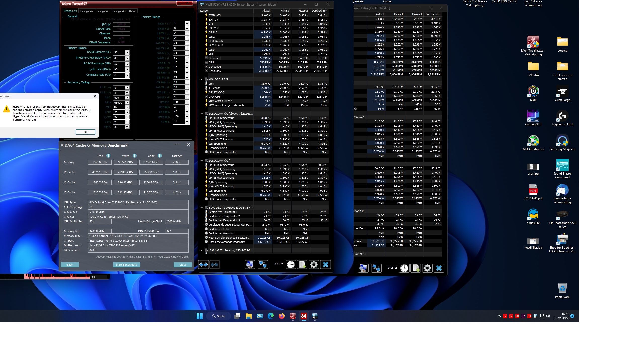Click the expand columns arrows icon in front HWiNFO window
Image resolution: width=644 pixels, height=362 pixels.
[203, 265]
